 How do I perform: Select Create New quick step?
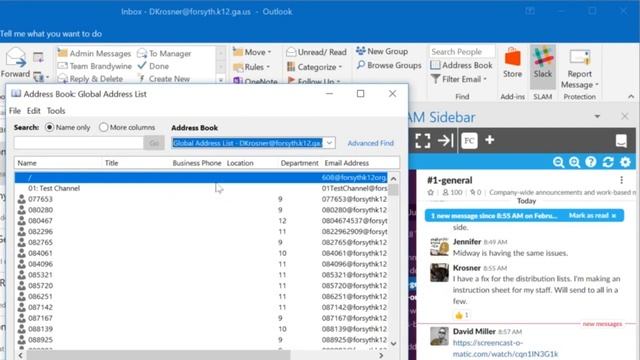[164, 79]
